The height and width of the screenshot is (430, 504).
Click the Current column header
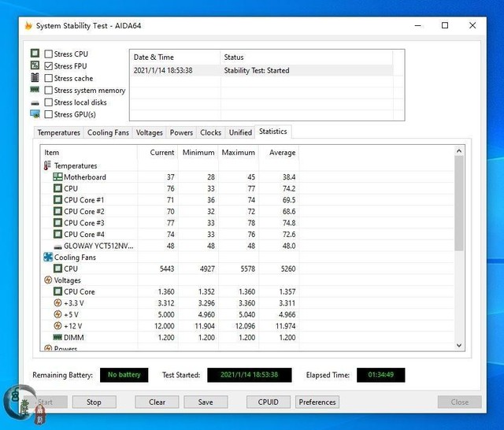tap(157, 152)
